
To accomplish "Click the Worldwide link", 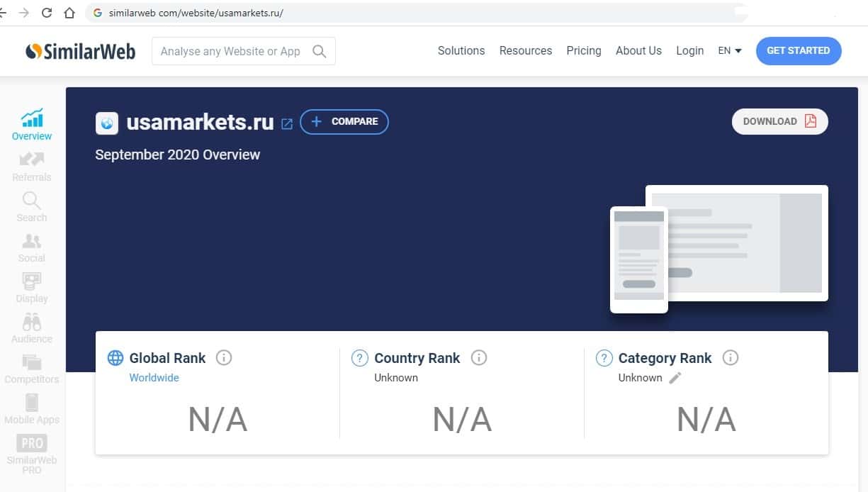I will point(154,378).
